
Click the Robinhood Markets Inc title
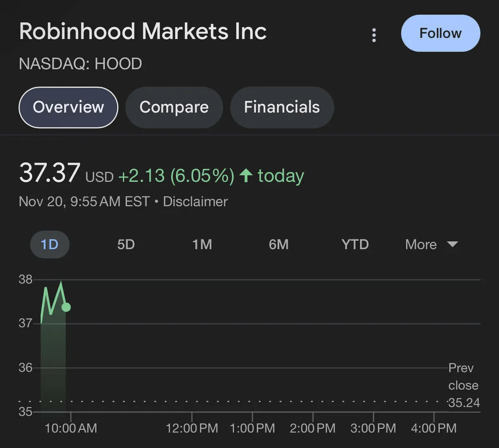coord(143,32)
